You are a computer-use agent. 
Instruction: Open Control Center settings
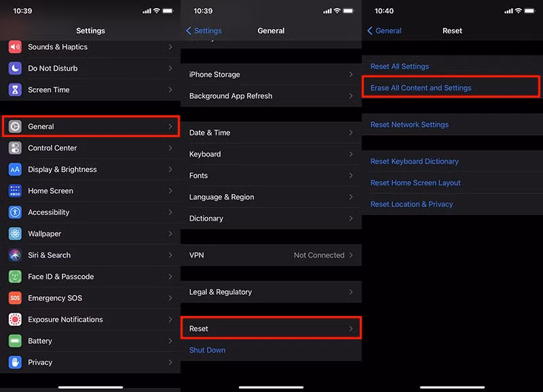91,148
